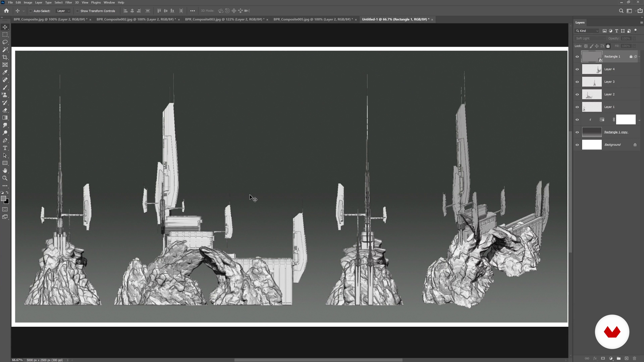Select the Dodge tool
Viewport: 644px width, 362px height.
[x=5, y=133]
